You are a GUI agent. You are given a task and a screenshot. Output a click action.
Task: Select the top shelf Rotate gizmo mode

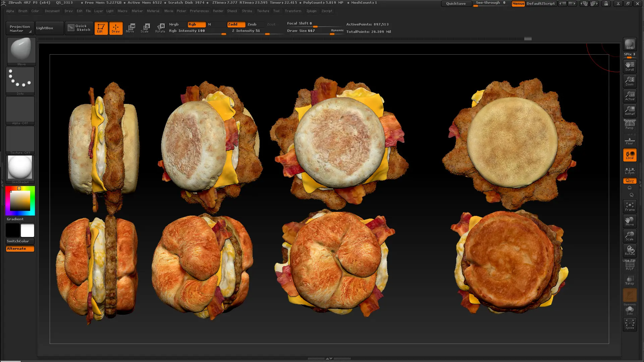click(160, 28)
